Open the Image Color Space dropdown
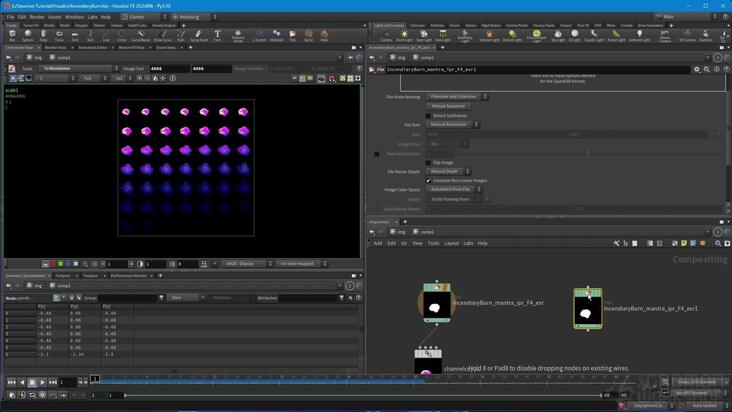Screen dimensions: 732x412 [454, 189]
